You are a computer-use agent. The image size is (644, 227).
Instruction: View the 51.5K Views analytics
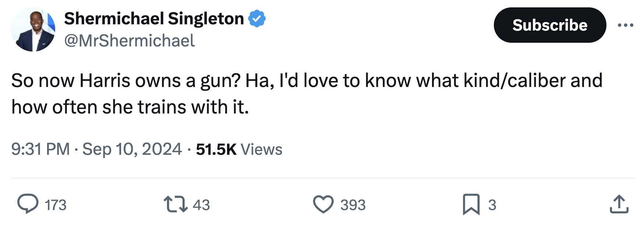pos(216,149)
